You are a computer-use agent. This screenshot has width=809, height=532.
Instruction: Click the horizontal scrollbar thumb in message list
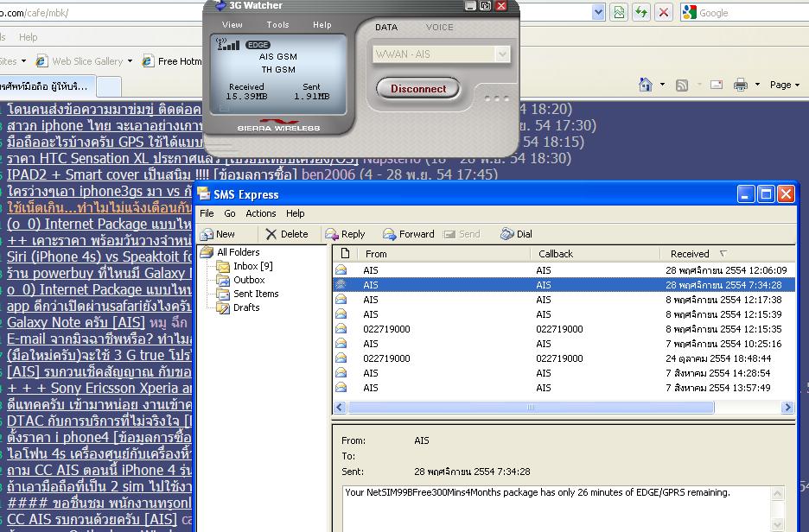pos(531,408)
